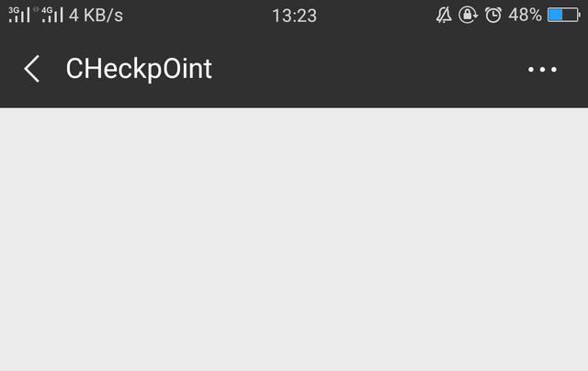Tap the rotation lock status icon
The height and width of the screenshot is (371, 588).
pos(468,15)
